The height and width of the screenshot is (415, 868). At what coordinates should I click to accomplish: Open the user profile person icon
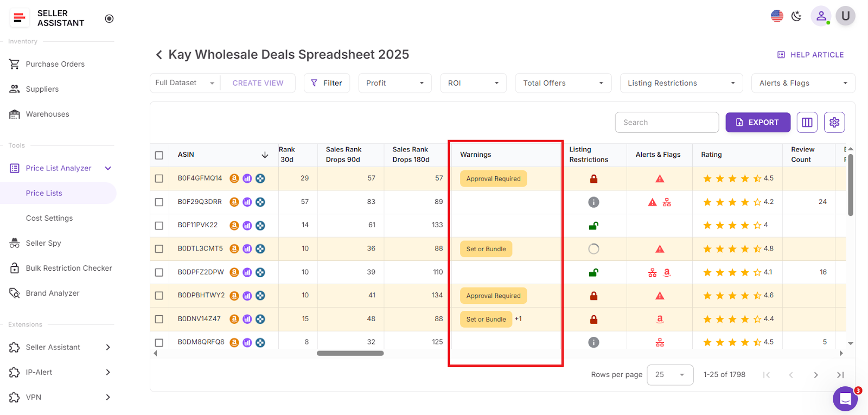tap(821, 16)
